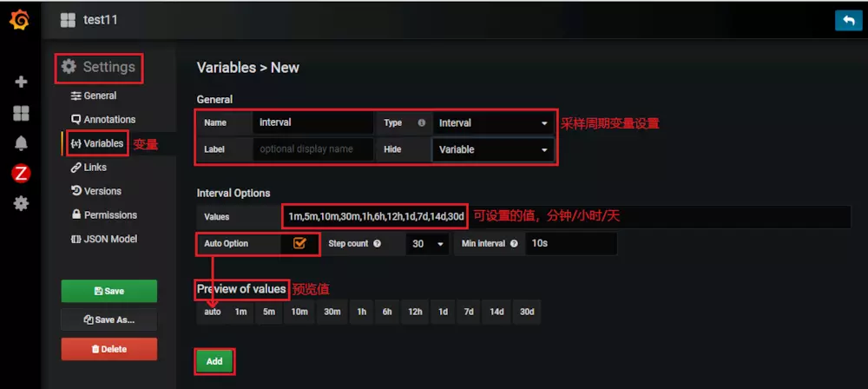The height and width of the screenshot is (389, 868).
Task: Click the green Add button
Action: pyautogui.click(x=214, y=361)
